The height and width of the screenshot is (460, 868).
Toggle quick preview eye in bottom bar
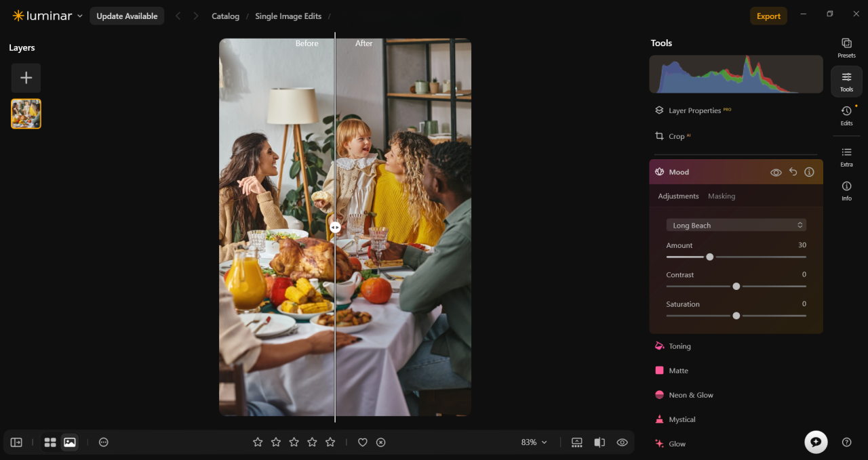[622, 442]
